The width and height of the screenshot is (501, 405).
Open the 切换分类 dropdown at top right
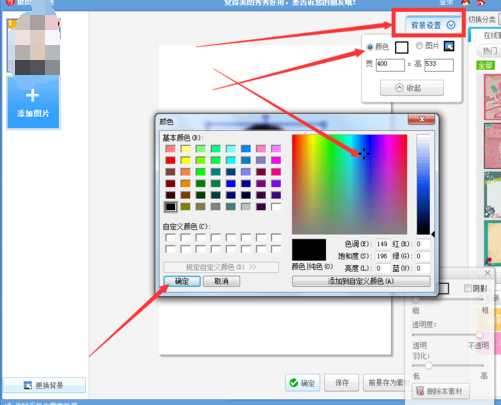[x=499, y=19]
